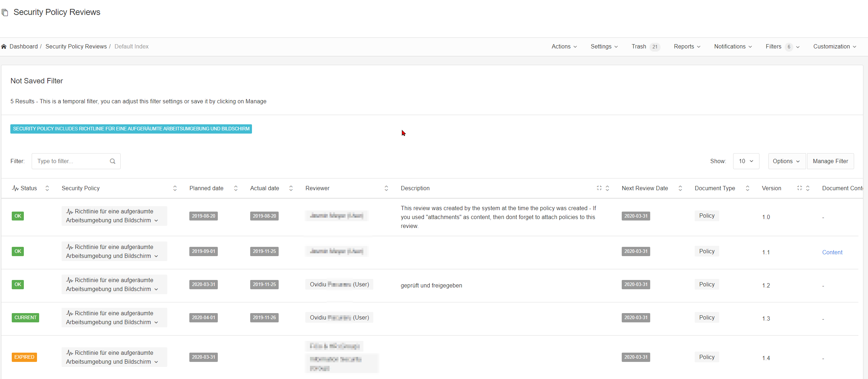
Task: Open the Reports menu
Action: point(687,47)
